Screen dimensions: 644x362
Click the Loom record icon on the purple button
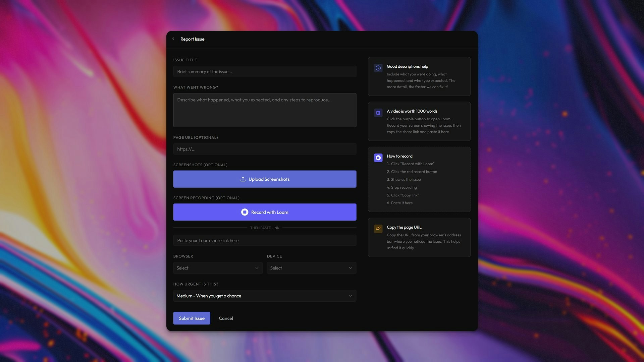pos(245,212)
